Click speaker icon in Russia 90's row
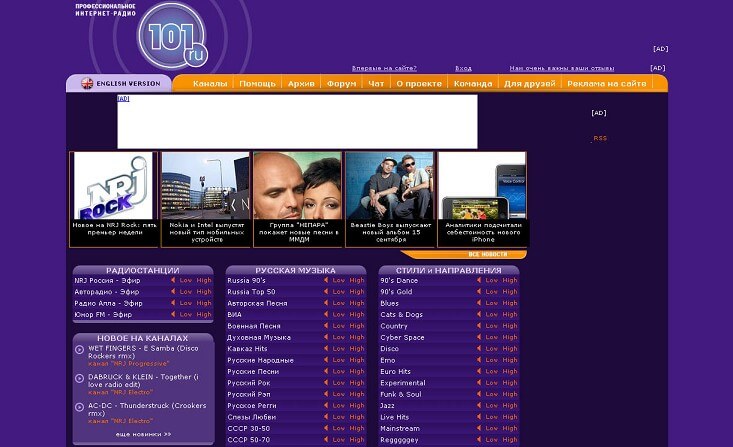 [x=326, y=280]
